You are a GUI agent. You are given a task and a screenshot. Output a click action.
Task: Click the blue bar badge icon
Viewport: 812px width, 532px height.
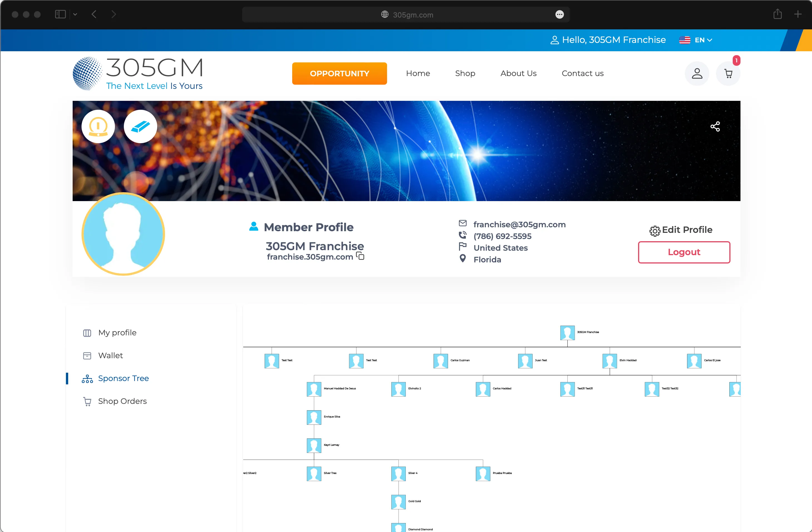(140, 126)
